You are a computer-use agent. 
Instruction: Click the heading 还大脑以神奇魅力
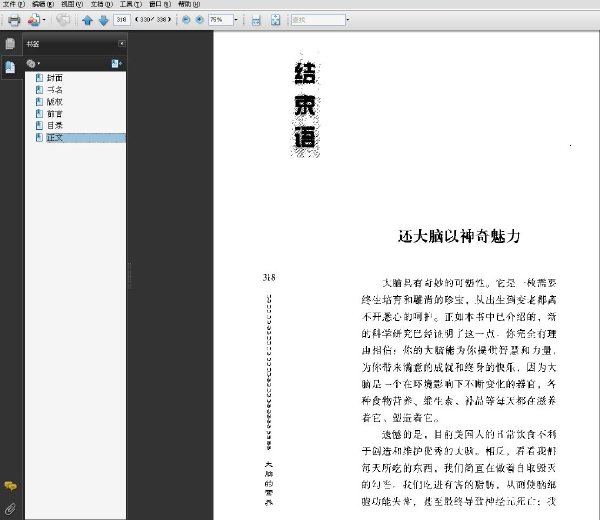point(459,236)
